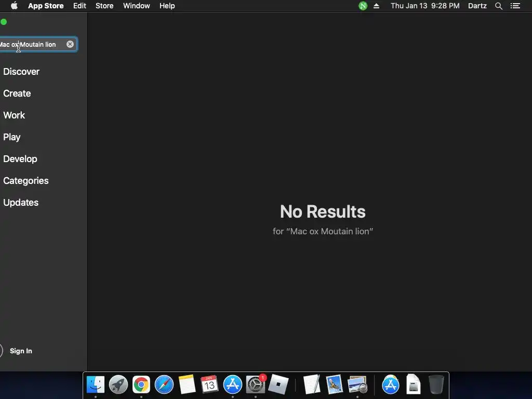Screen dimensions: 532x399
Task: Open System Preferences with badge in Dock
Action: tap(256, 384)
